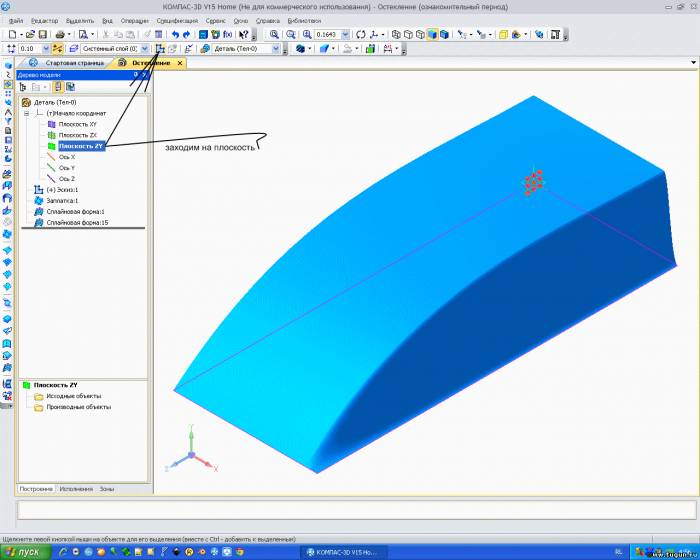700x560 pixels.
Task: Open the Сервис menu
Action: click(x=216, y=21)
